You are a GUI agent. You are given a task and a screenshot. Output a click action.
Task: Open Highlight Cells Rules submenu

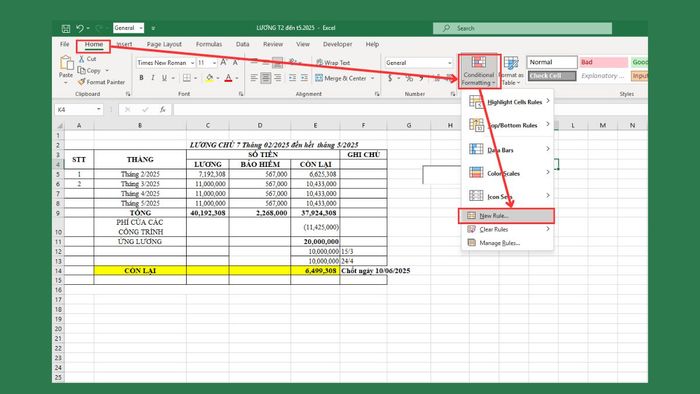[x=508, y=102]
